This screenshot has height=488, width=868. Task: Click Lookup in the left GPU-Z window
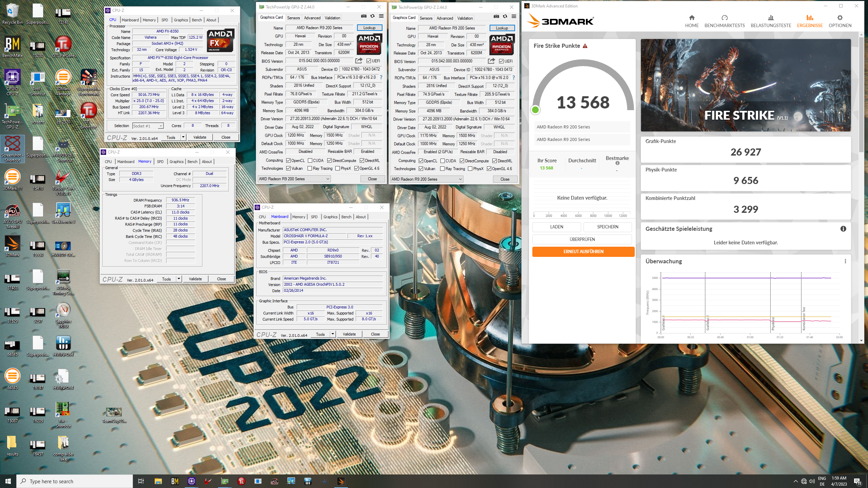point(369,28)
